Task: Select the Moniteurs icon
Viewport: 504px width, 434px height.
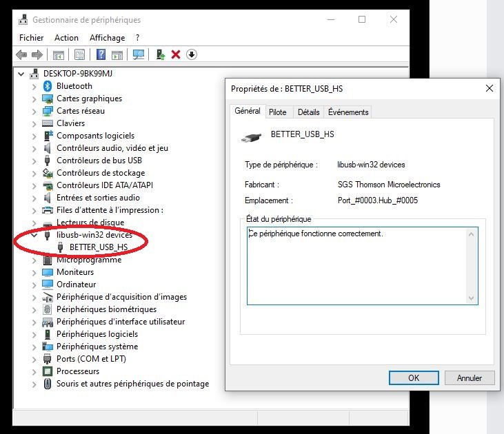Action: pyautogui.click(x=48, y=272)
